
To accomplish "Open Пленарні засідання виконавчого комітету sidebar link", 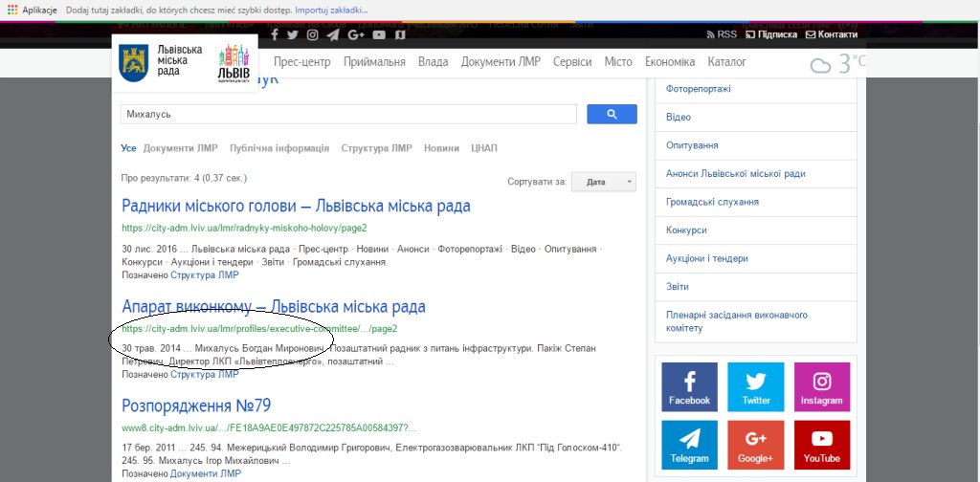I will (x=737, y=321).
